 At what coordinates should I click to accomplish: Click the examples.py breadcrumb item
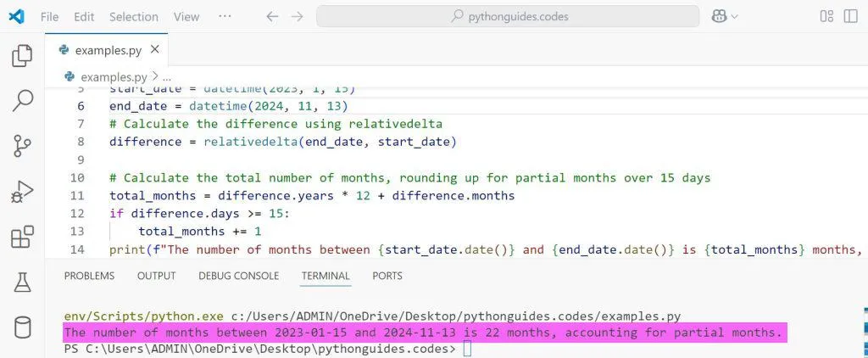click(x=113, y=76)
